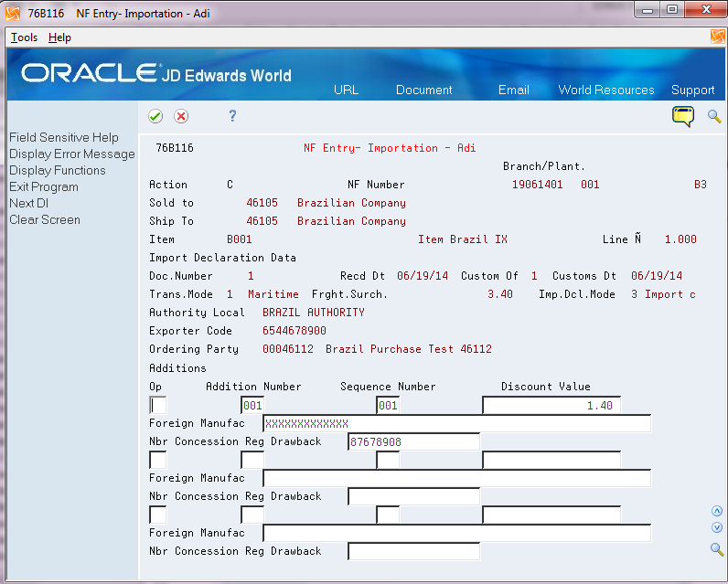Click Item Brazil IX description
The width and height of the screenshot is (728, 584).
pyautogui.click(x=463, y=239)
